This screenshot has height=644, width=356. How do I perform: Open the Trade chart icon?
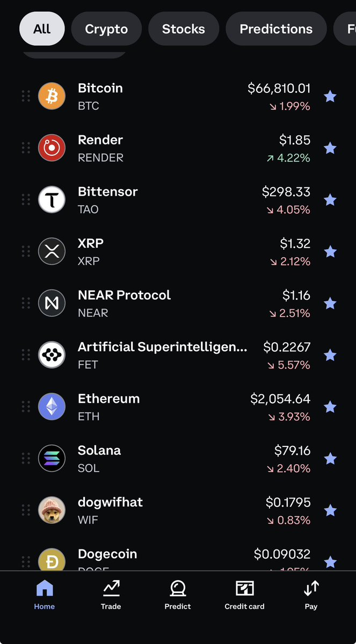(x=111, y=589)
